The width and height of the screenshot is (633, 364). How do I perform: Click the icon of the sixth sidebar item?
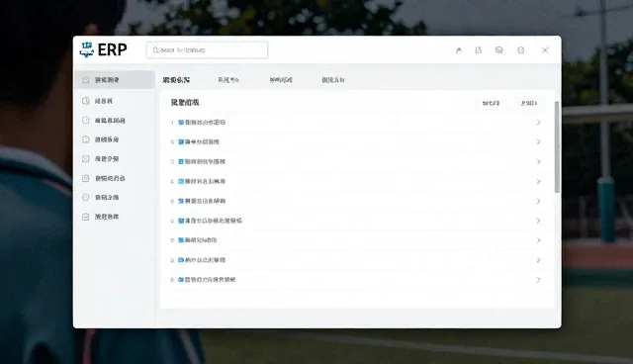pyautogui.click(x=86, y=178)
